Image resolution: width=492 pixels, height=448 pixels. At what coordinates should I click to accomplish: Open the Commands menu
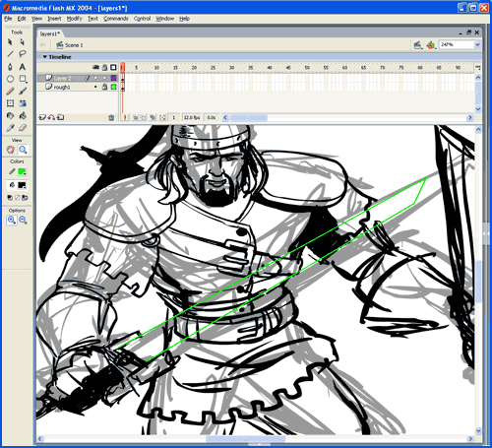pyautogui.click(x=116, y=19)
